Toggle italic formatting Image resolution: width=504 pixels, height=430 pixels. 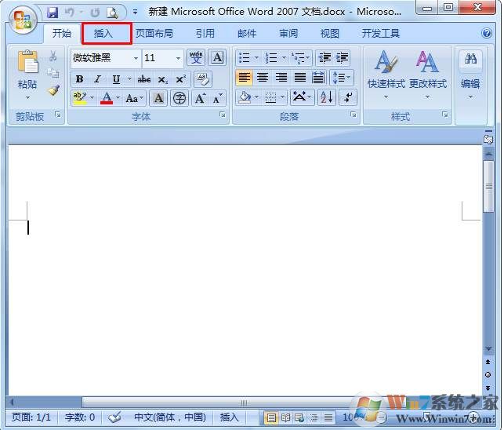98,79
